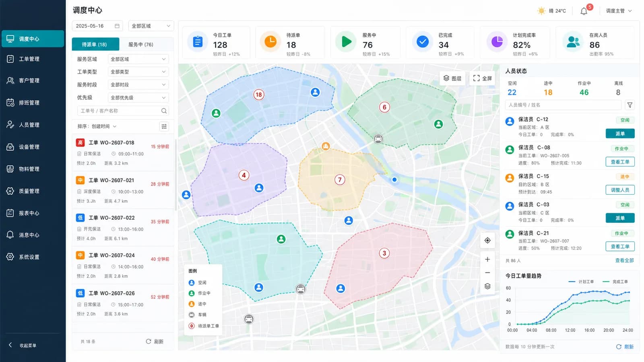Viewport: 644px width, 362px height.
Task: Open map layers icon below zoom controls
Action: tap(487, 286)
